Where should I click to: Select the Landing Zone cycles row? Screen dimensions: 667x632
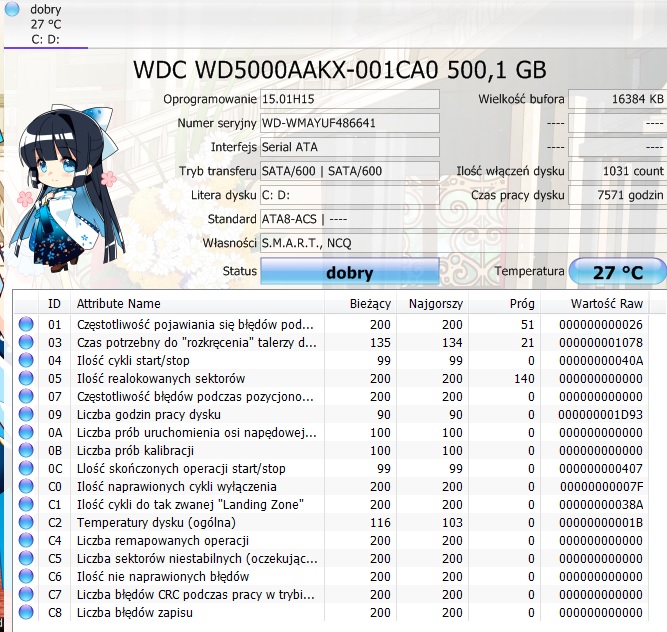click(331, 504)
